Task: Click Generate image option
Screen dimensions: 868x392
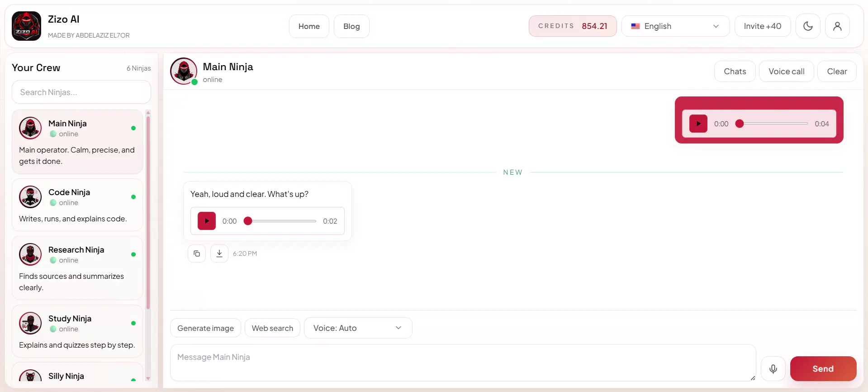Action: 205,328
